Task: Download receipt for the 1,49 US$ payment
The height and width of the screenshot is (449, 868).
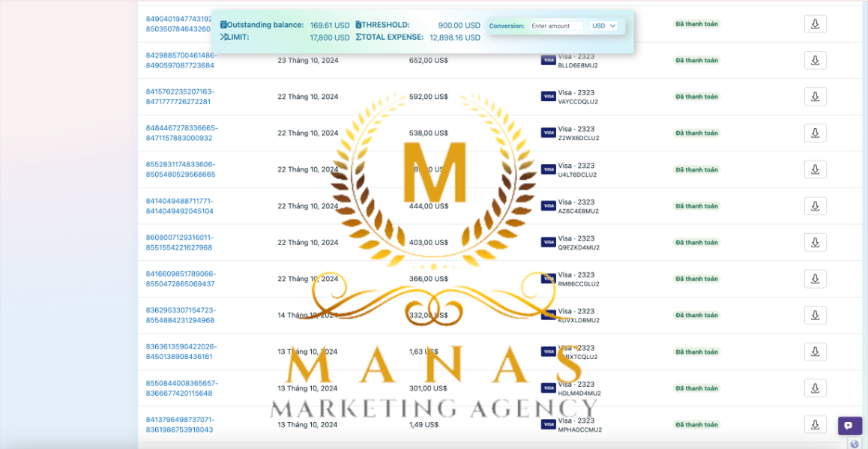Action: [815, 425]
